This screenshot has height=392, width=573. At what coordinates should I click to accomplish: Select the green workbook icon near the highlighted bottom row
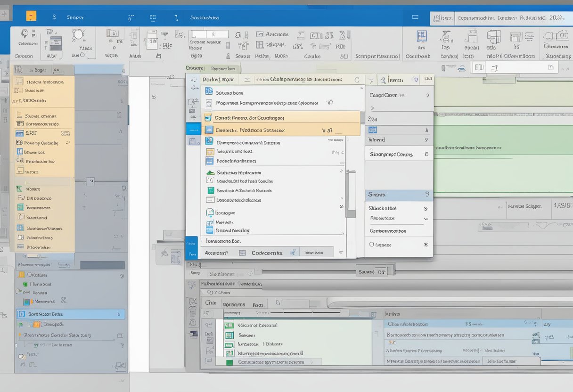click(x=229, y=362)
